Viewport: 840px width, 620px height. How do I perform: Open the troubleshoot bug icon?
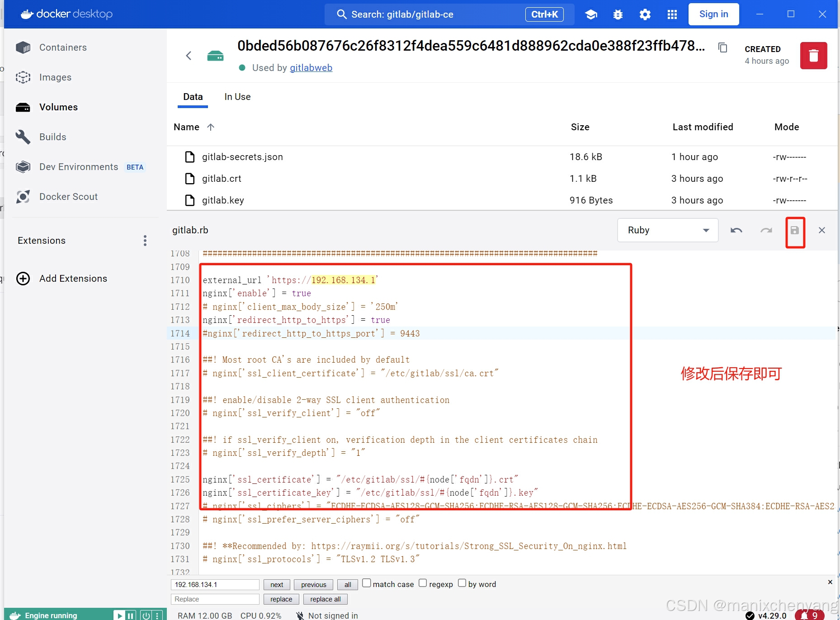(618, 14)
